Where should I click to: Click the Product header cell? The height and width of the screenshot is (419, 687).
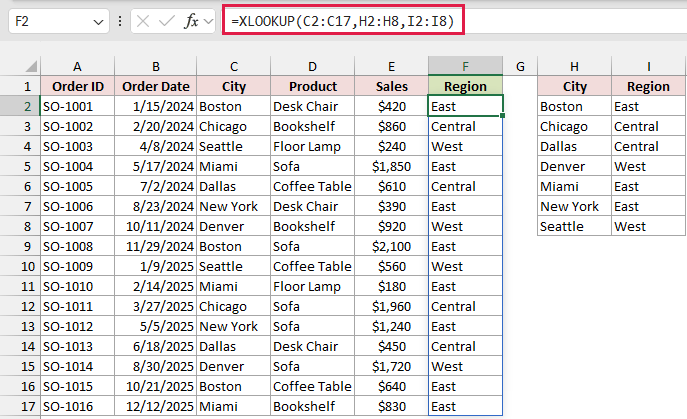(312, 86)
